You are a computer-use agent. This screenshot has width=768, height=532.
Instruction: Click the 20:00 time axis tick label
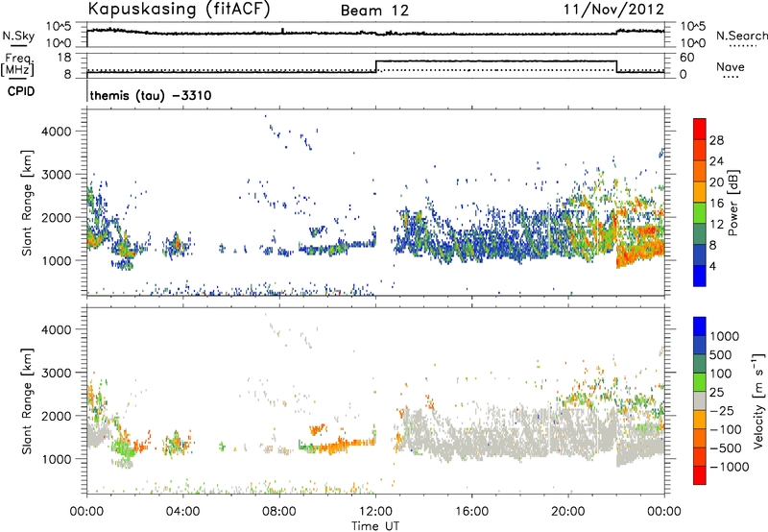coord(568,512)
